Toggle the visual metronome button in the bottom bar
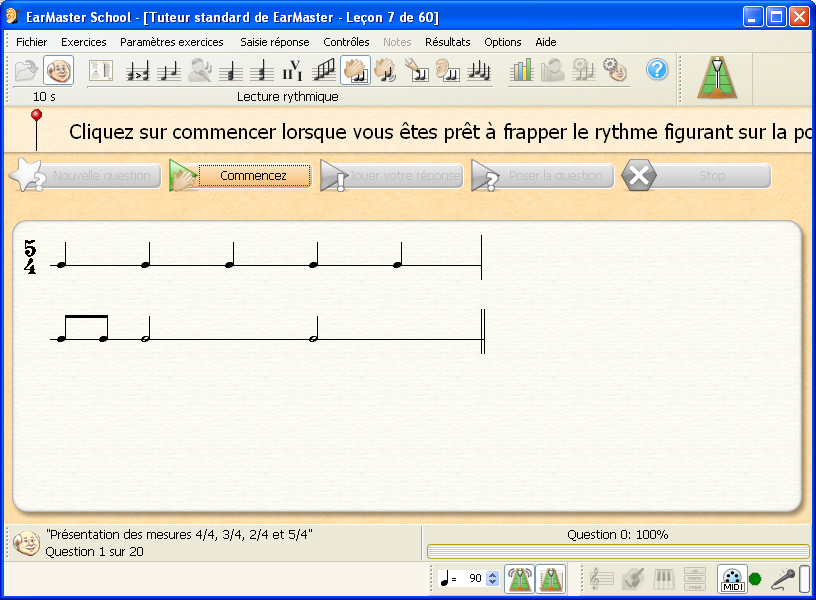Screen dimensions: 816x600 pyautogui.click(x=551, y=579)
